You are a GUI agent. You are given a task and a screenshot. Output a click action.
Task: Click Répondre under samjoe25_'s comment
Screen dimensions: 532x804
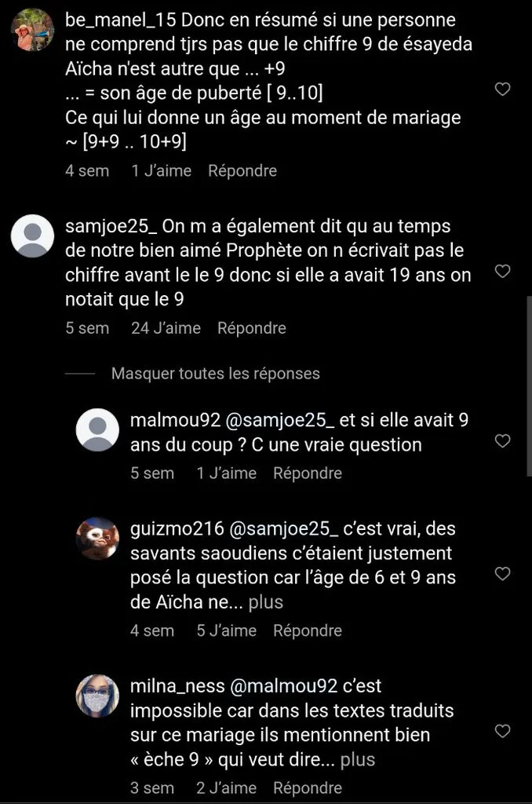click(x=252, y=328)
